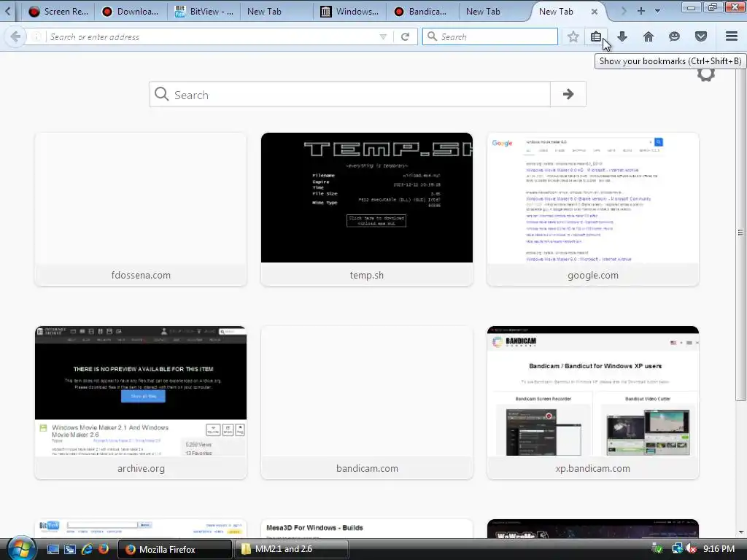The height and width of the screenshot is (560, 747).
Task: Open the fdossena.com tile
Action: coord(141,209)
